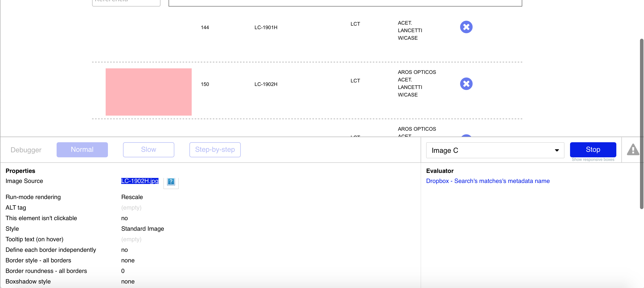Image resolution: width=644 pixels, height=288 pixels.
Task: Click the Rescale run-mode rendering value
Action: point(132,197)
